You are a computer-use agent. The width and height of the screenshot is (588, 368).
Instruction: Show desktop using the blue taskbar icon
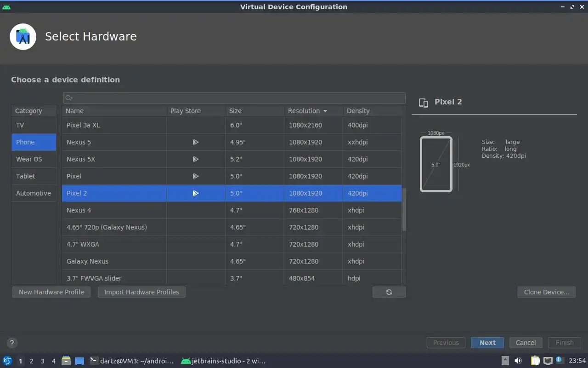point(79,361)
